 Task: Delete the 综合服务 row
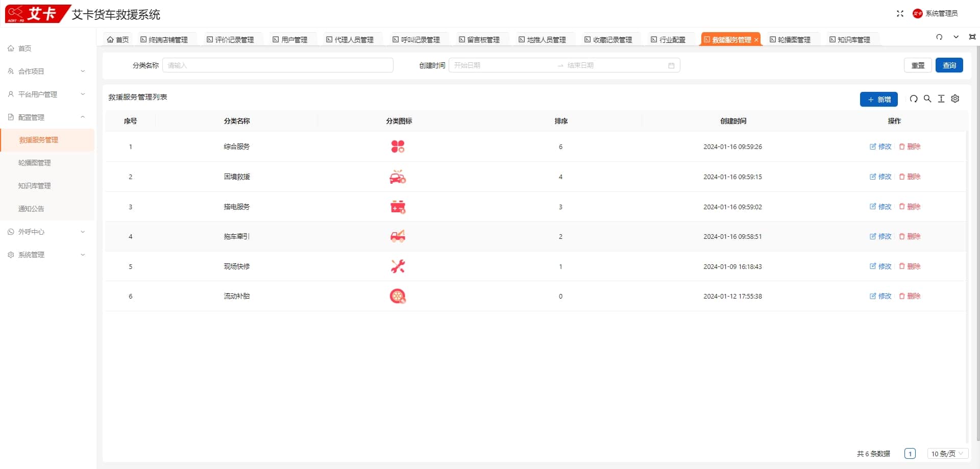pyautogui.click(x=910, y=147)
